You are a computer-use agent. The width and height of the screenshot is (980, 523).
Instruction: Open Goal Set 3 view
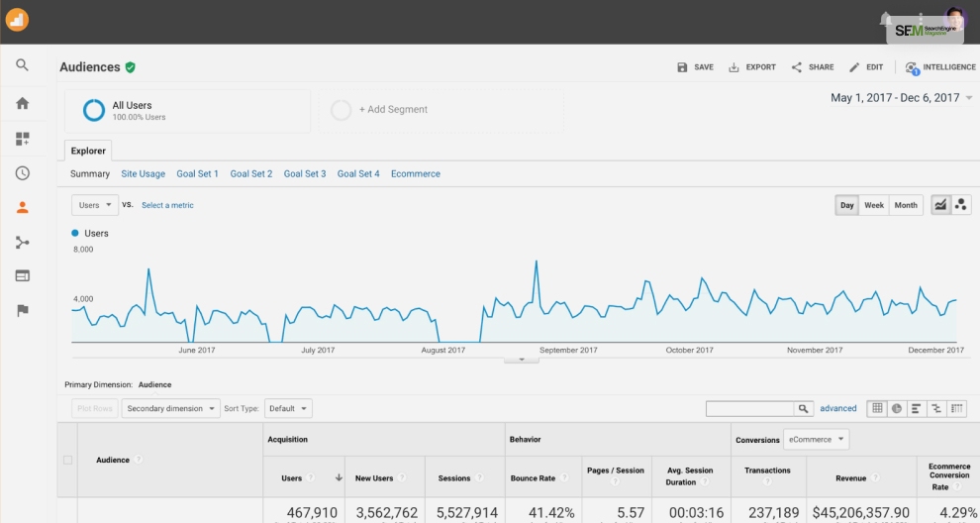pyautogui.click(x=305, y=174)
